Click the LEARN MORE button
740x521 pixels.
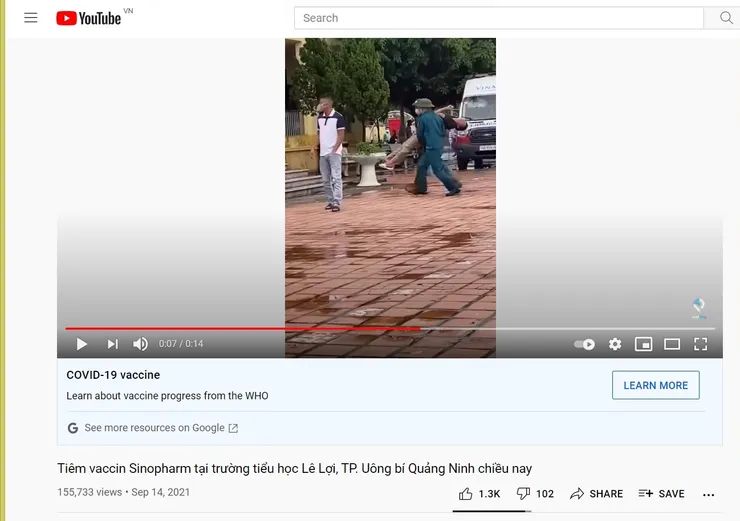(656, 385)
